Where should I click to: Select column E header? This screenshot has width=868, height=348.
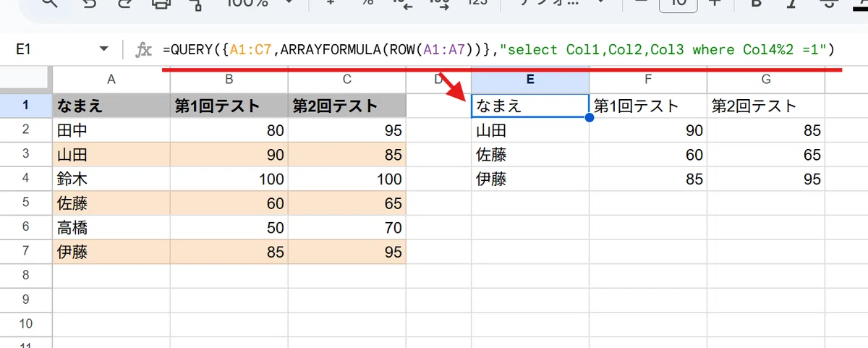pyautogui.click(x=530, y=80)
